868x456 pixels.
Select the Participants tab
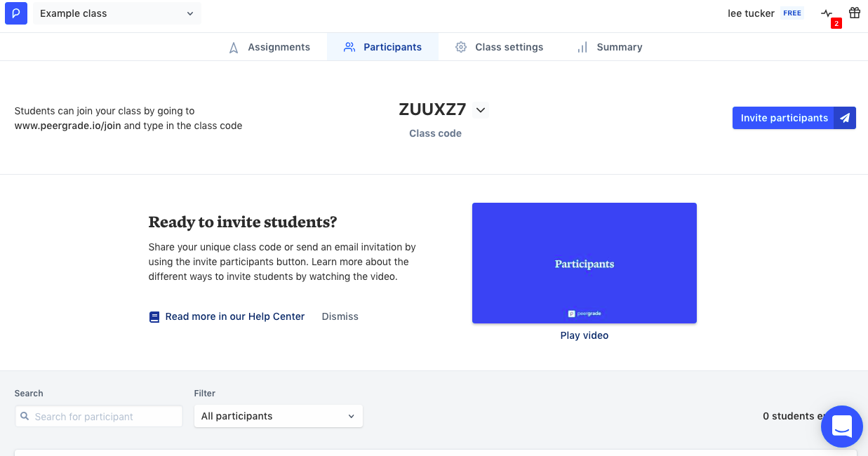(x=382, y=47)
